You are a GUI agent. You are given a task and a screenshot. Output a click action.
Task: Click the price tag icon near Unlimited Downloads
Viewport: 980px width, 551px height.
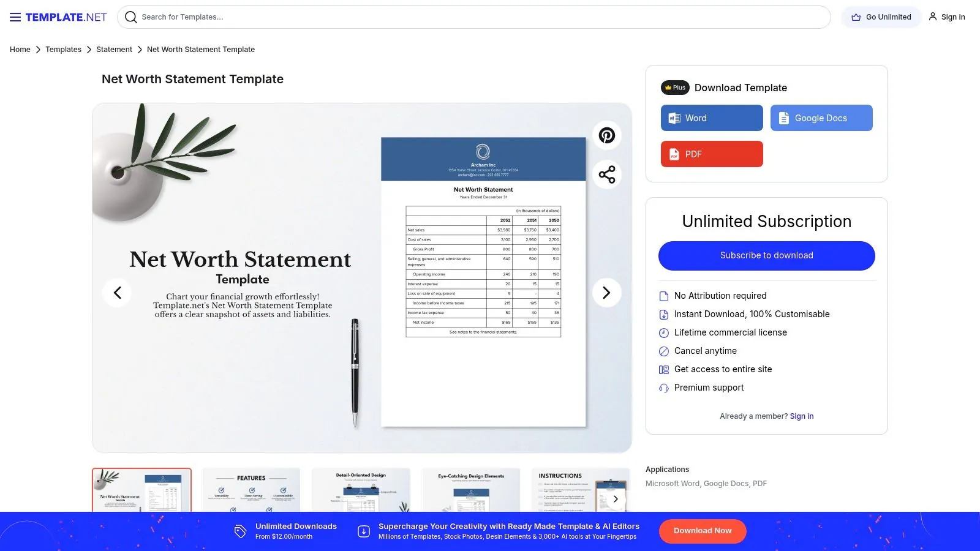239,531
